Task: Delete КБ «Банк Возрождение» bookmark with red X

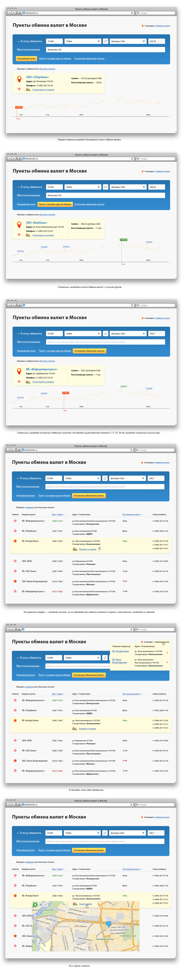Action: tap(167, 662)
